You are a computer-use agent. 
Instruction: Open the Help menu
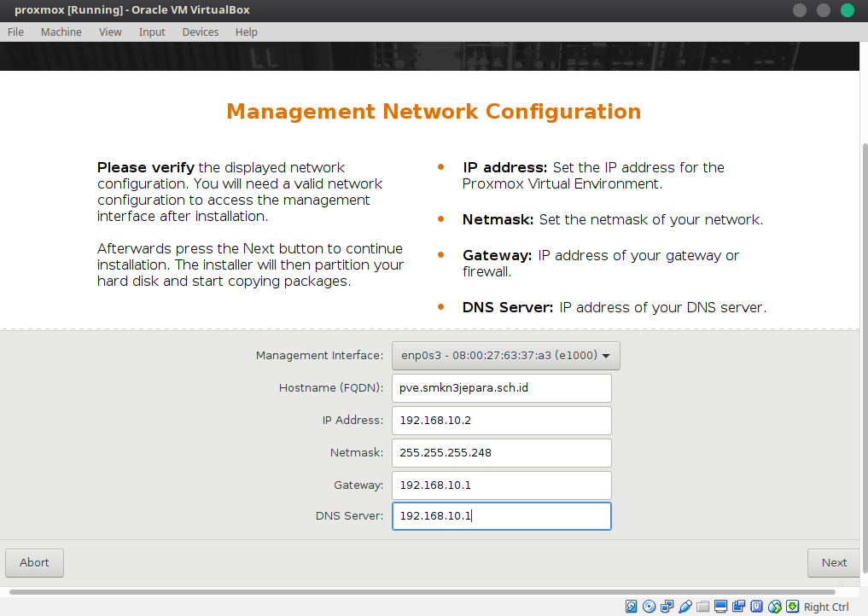(247, 32)
